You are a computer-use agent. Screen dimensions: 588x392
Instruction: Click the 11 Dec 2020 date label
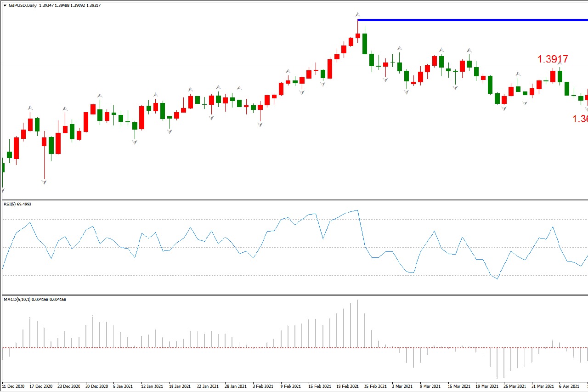tap(14, 386)
